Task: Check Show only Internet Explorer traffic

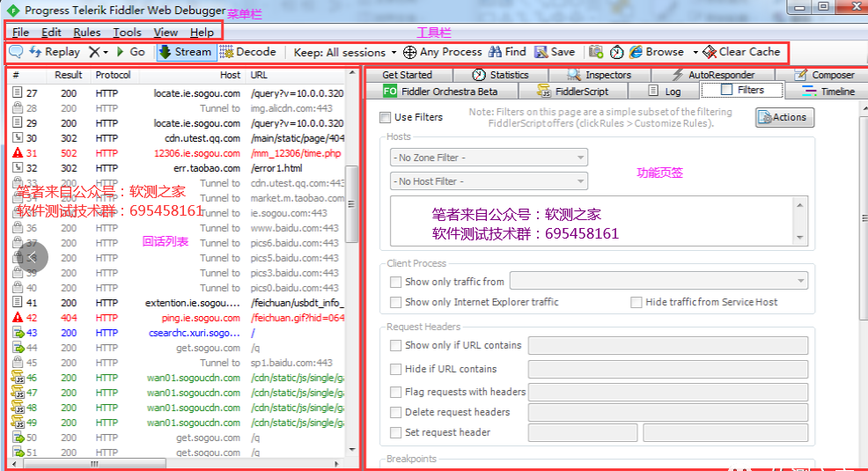Action: click(395, 302)
